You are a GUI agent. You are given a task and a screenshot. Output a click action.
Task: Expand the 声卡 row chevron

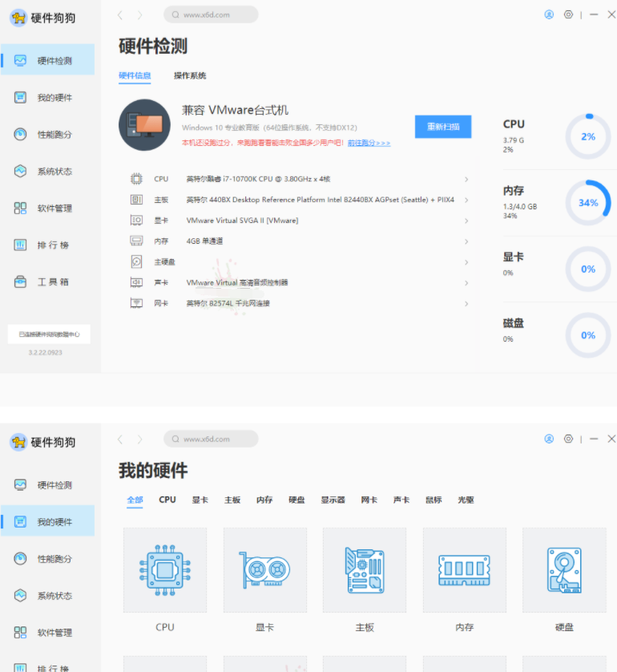(466, 283)
